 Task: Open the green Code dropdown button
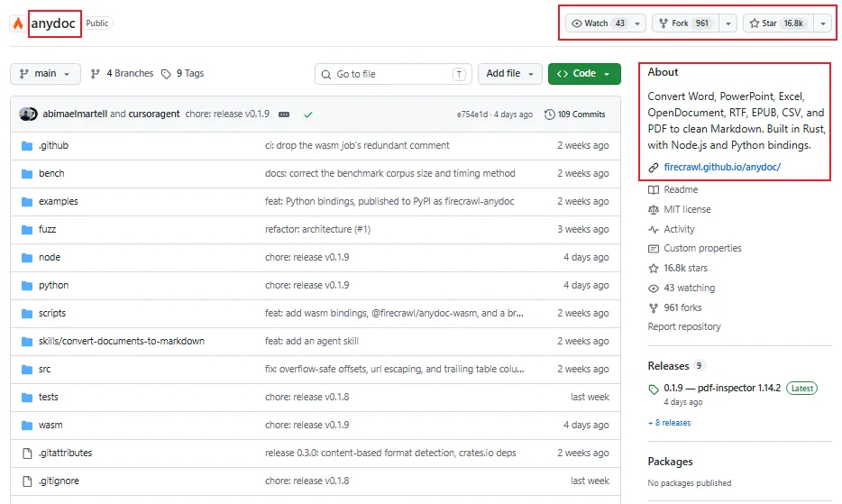pyautogui.click(x=584, y=74)
